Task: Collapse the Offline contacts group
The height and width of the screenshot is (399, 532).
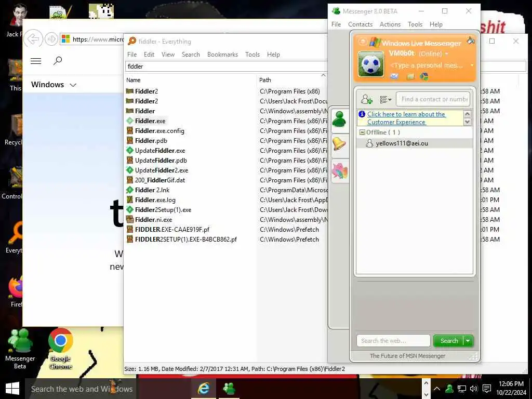Action: (362, 132)
